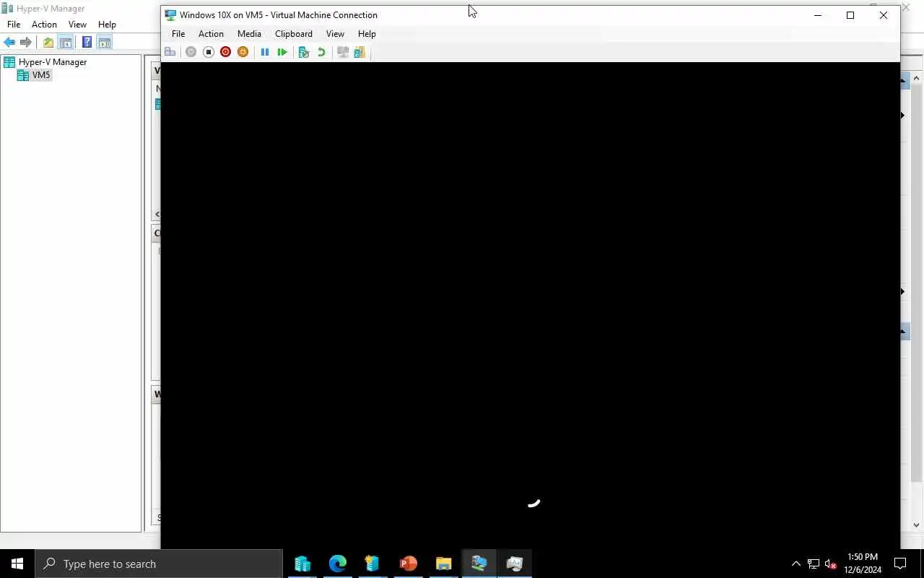
Task: Go forward in Hyper-V Manager
Action: (26, 43)
